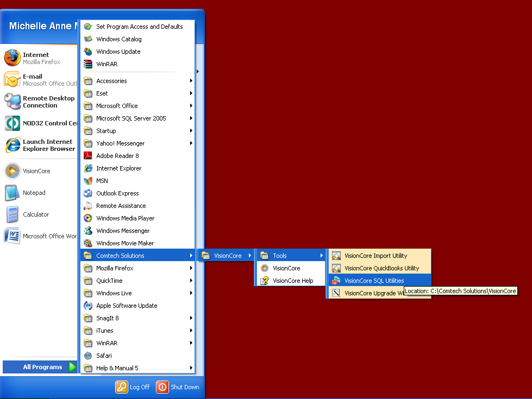Click Adobe Reader 8 icon
Image resolution: width=532 pixels, height=399 pixels.
[88, 156]
